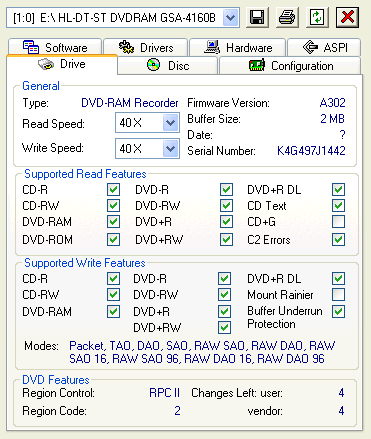Viewport: 371px width, 439px height.
Task: Expand the Read Speed dropdown arrow
Action: pos(171,123)
